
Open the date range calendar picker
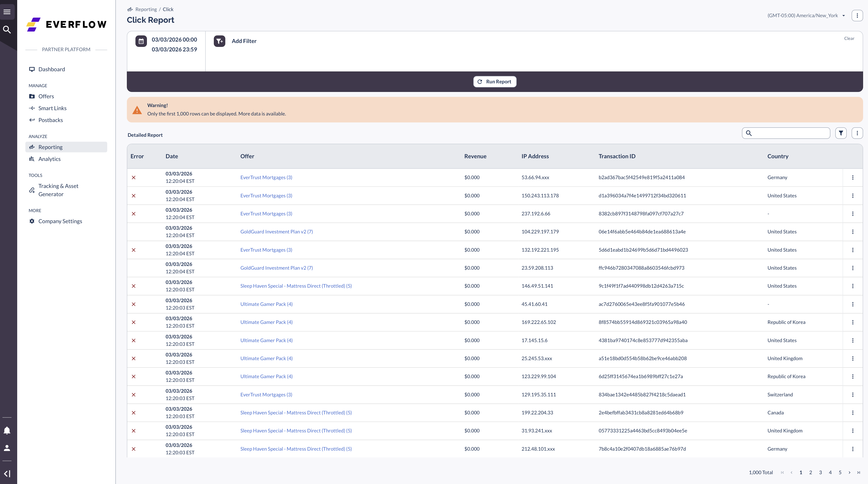141,41
